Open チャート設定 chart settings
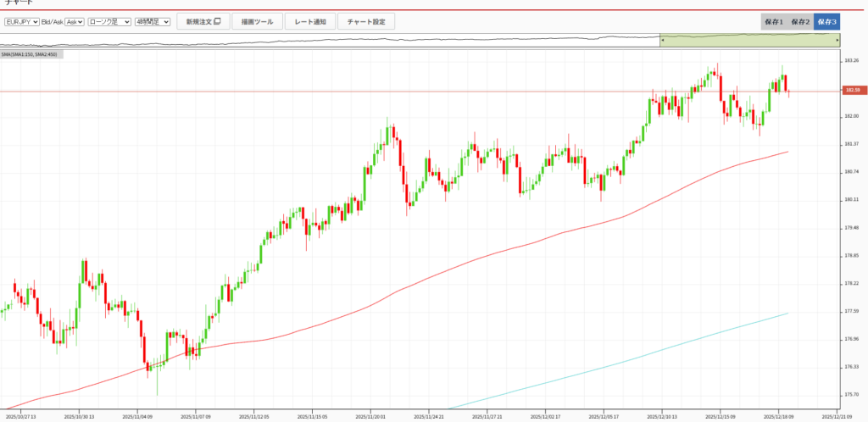 coord(366,21)
